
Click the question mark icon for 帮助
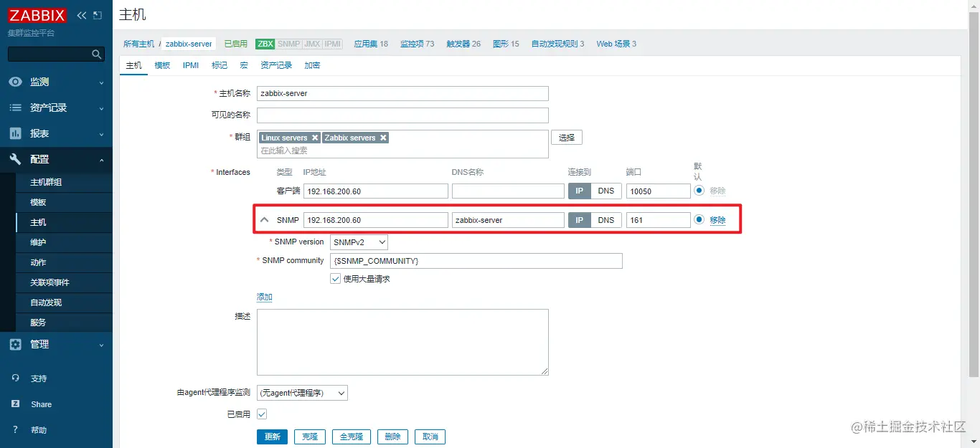(x=16, y=429)
